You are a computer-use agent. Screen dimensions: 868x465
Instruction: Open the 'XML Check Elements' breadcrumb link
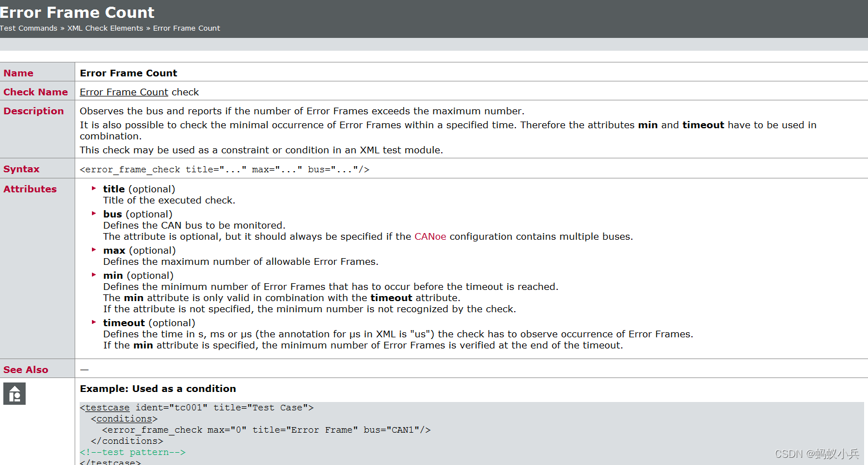tap(105, 28)
